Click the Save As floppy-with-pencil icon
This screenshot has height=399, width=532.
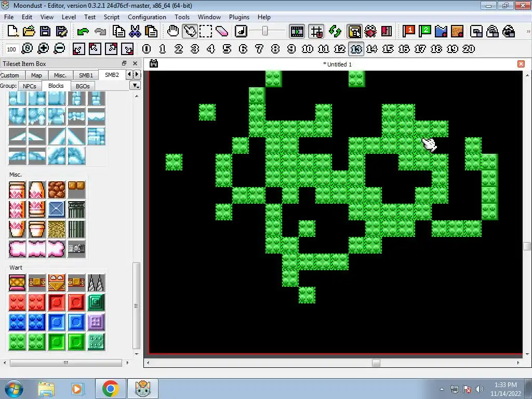61,31
